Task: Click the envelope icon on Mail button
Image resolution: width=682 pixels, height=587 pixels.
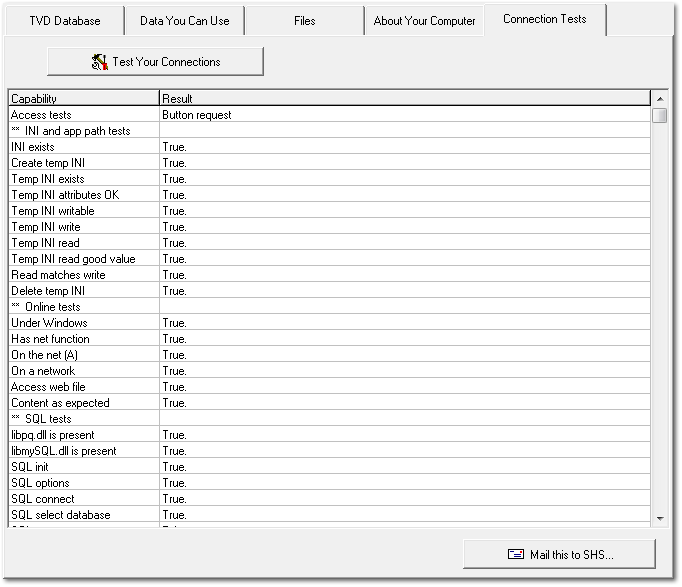Action: pyautogui.click(x=516, y=555)
